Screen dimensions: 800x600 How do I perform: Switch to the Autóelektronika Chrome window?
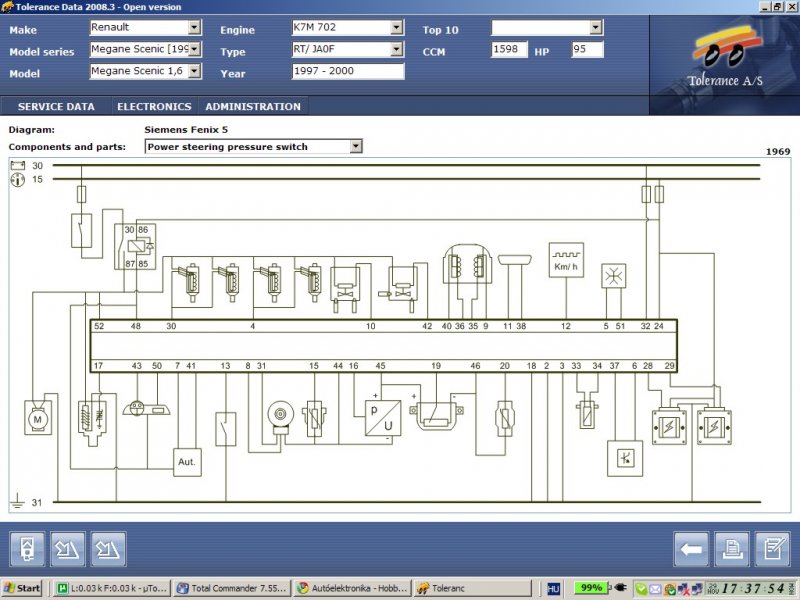point(353,588)
